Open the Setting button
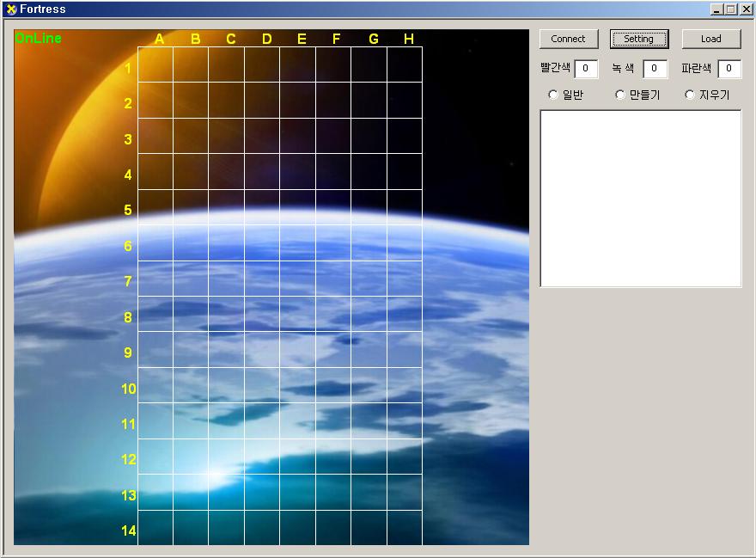The height and width of the screenshot is (558, 756). tap(639, 39)
